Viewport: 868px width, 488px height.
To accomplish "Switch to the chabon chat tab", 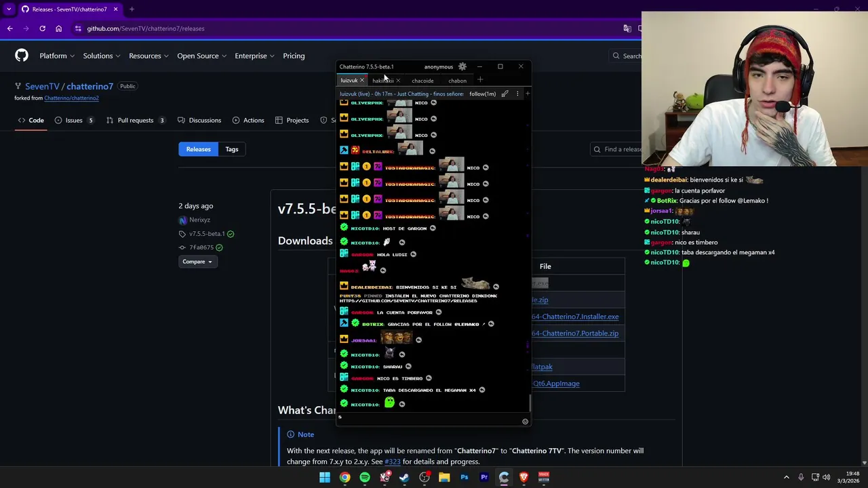I will [457, 81].
